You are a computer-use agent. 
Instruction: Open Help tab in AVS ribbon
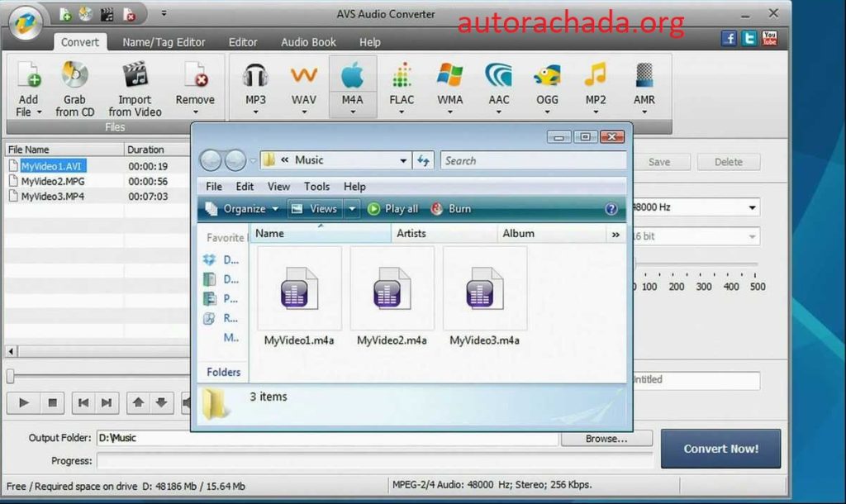click(x=369, y=42)
